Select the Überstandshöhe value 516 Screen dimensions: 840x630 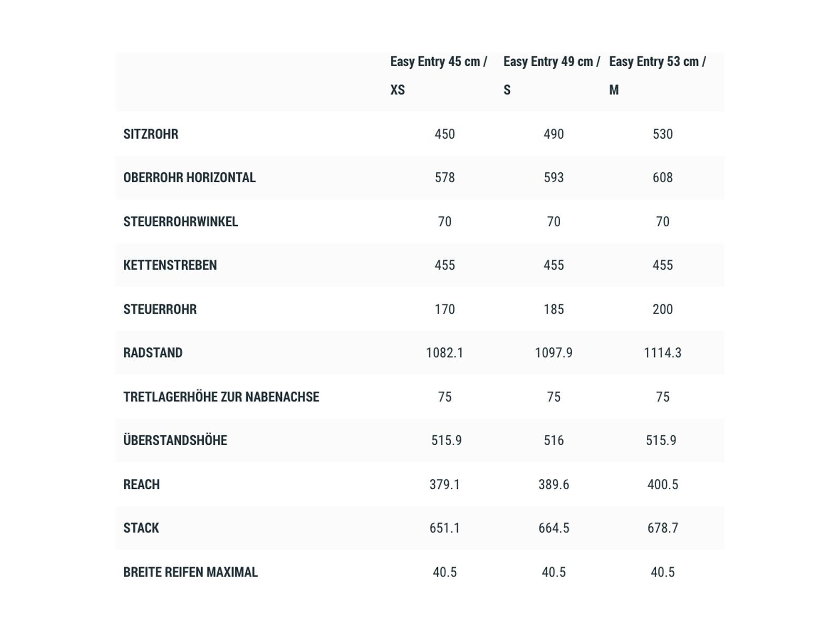click(x=554, y=440)
